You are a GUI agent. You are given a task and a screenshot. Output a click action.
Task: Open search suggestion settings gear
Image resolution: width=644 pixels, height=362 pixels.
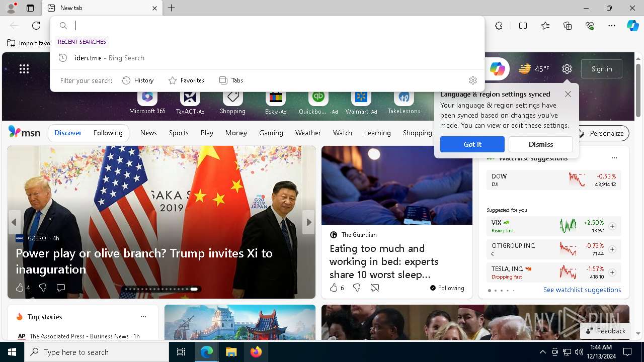[472, 80]
